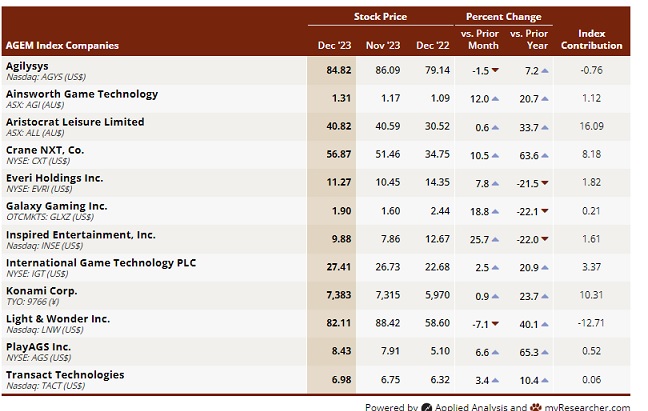
Task: Select the Nov '23 column header
Action: pyautogui.click(x=383, y=45)
